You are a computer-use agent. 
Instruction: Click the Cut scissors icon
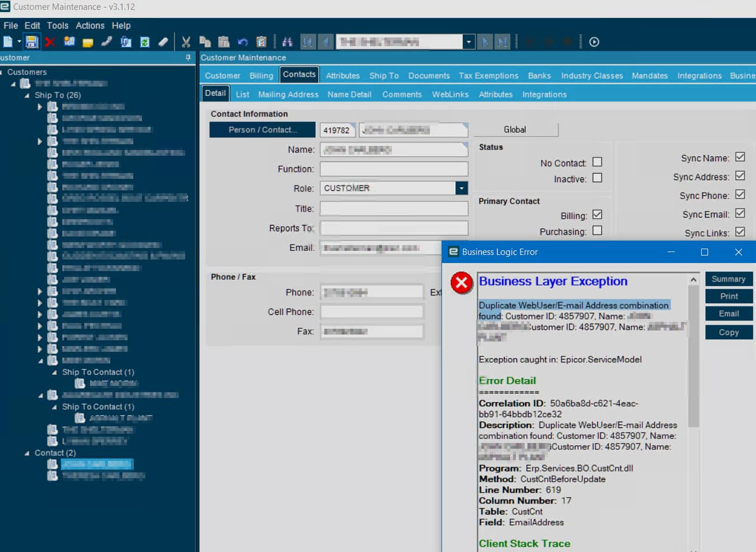186,42
